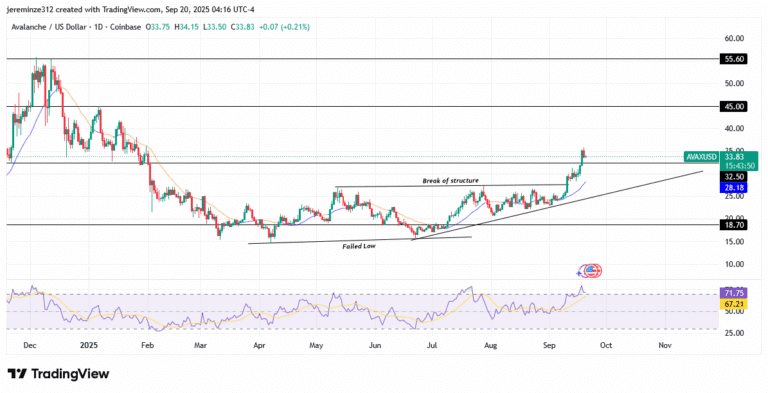Click the Sep label on time axis
This screenshot has height=393, width=768.
click(550, 345)
